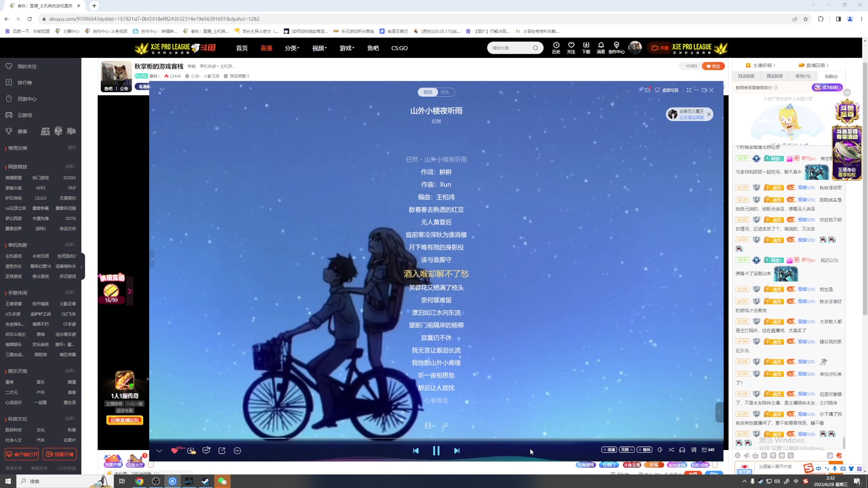Screen dimensions: 868x488
Task: Click the 关注 follow button
Action: tap(713, 66)
